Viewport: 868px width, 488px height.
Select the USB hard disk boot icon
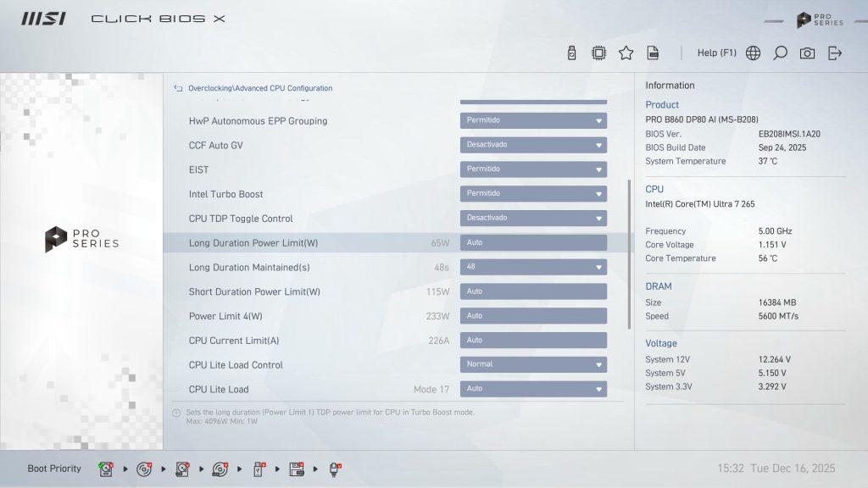pyautogui.click(x=182, y=469)
